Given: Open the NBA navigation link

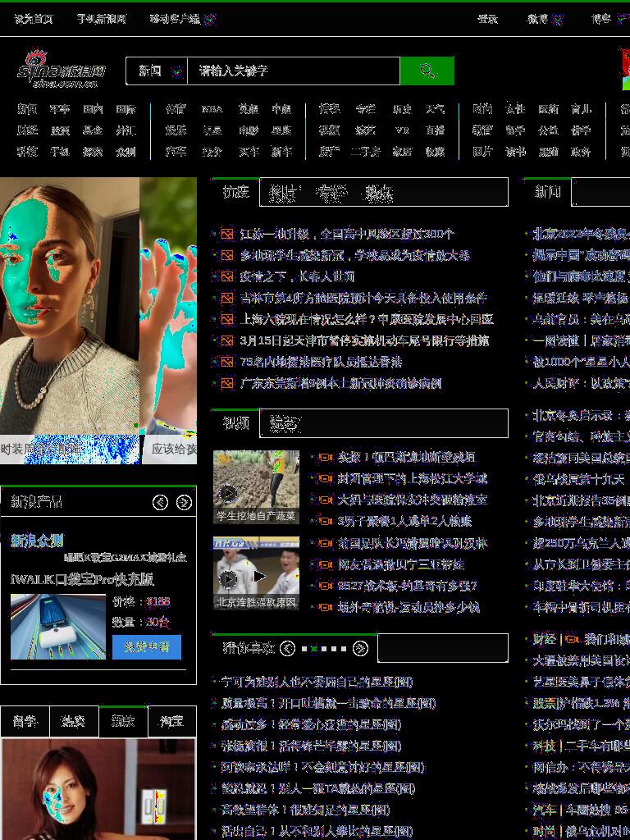Looking at the screenshot, I should tap(212, 109).
